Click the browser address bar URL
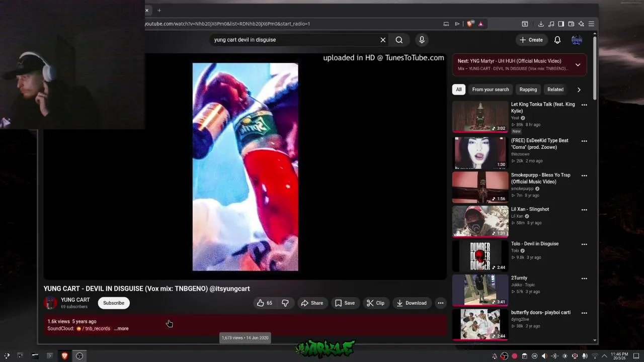Screen dimensions: 644x362 (x=227, y=24)
